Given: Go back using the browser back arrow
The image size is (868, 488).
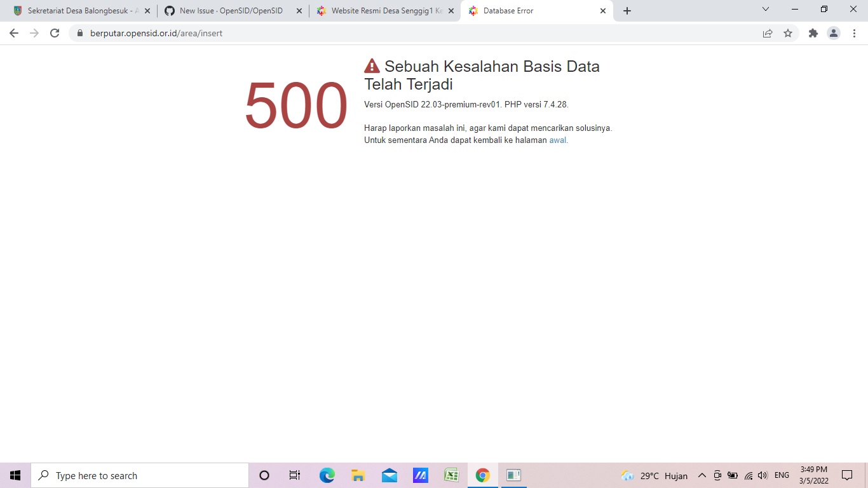Looking at the screenshot, I should click(x=14, y=33).
